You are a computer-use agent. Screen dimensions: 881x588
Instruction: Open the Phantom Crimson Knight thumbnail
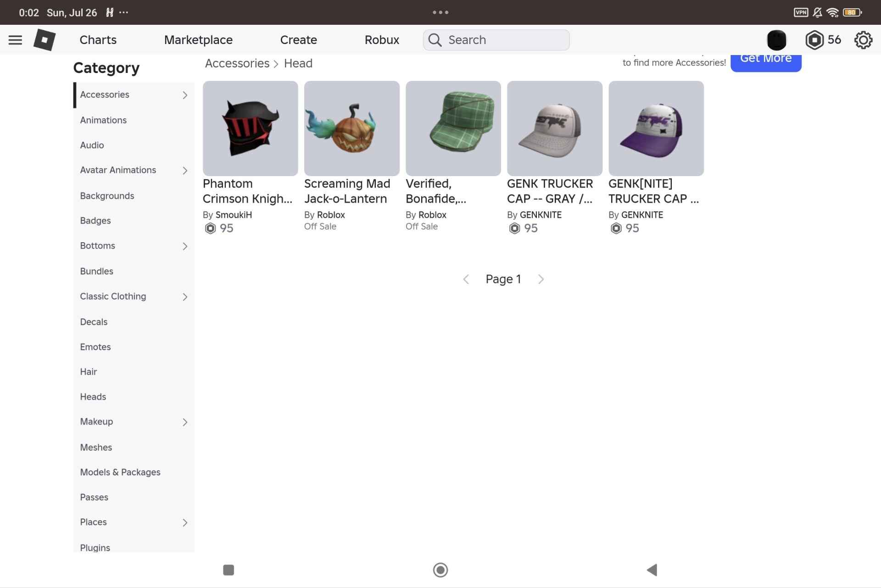tap(250, 128)
